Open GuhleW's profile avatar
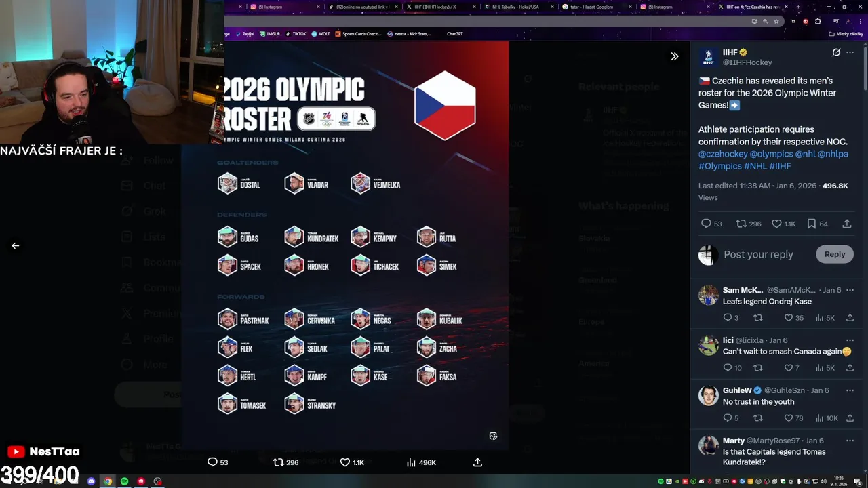The height and width of the screenshot is (488, 868). [709, 396]
